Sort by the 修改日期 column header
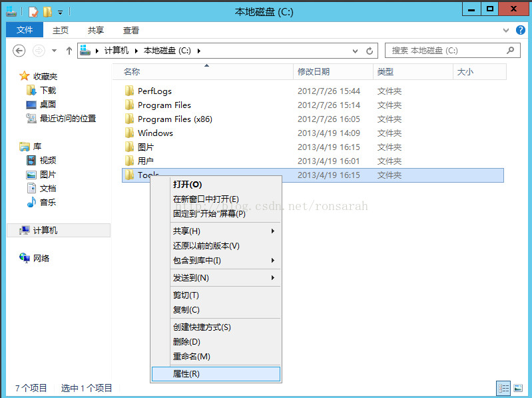 333,71
